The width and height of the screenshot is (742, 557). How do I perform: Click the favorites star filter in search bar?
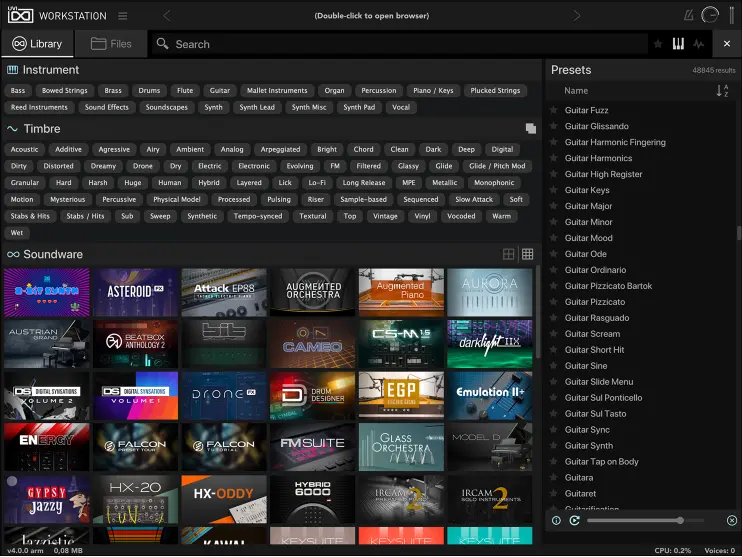pyautogui.click(x=657, y=44)
